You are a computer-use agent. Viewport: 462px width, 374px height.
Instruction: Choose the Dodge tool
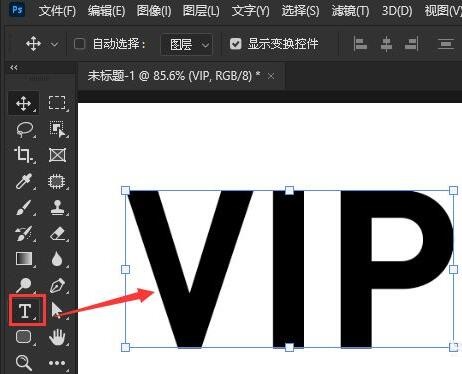(24, 285)
